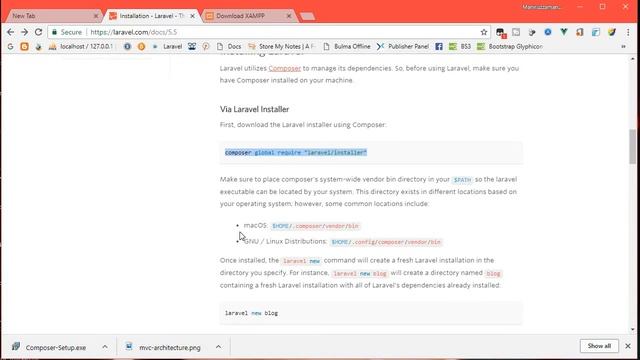Open the BS3 bookmark

coord(460,47)
